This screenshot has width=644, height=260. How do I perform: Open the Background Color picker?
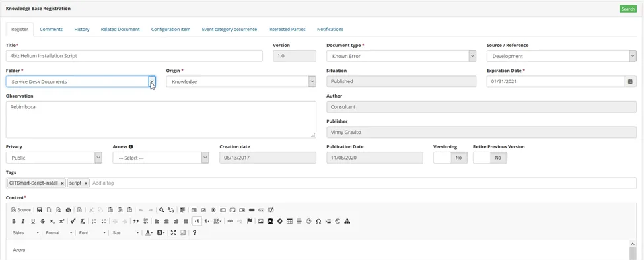161,232
